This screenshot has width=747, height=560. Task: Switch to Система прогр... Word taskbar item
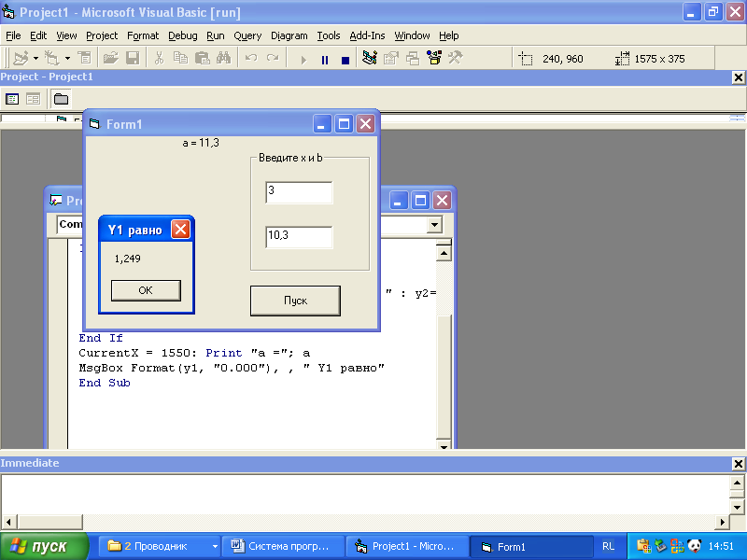(x=284, y=546)
